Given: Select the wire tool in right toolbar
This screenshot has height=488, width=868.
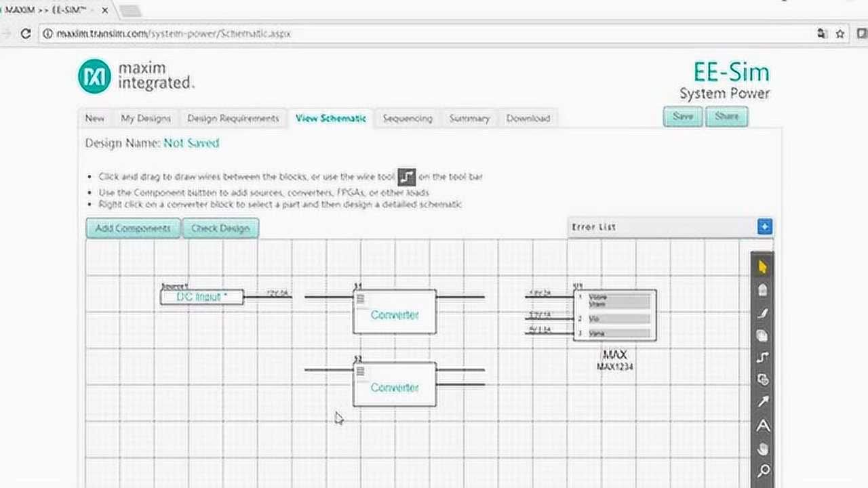Looking at the screenshot, I should [762, 357].
